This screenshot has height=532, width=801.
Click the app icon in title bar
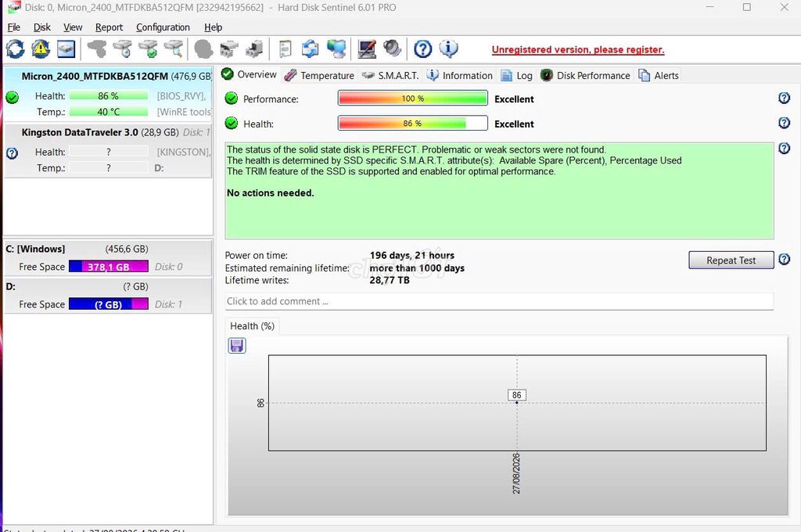pos(14,7)
